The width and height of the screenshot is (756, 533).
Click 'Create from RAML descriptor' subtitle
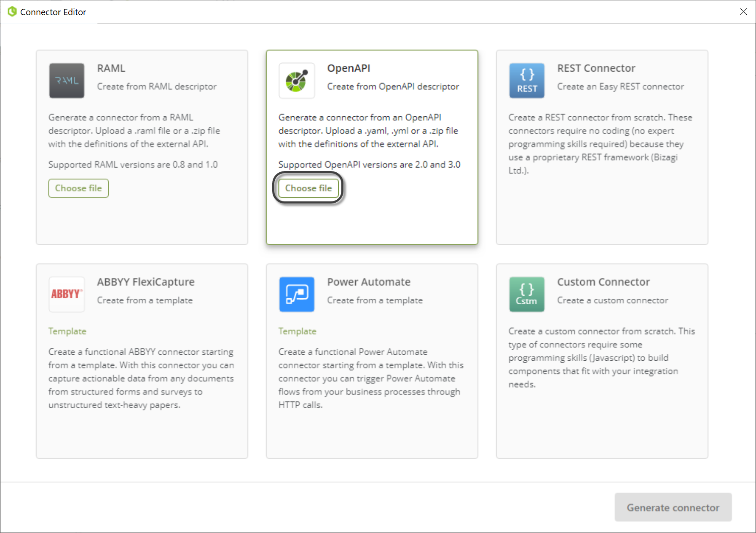click(x=157, y=86)
